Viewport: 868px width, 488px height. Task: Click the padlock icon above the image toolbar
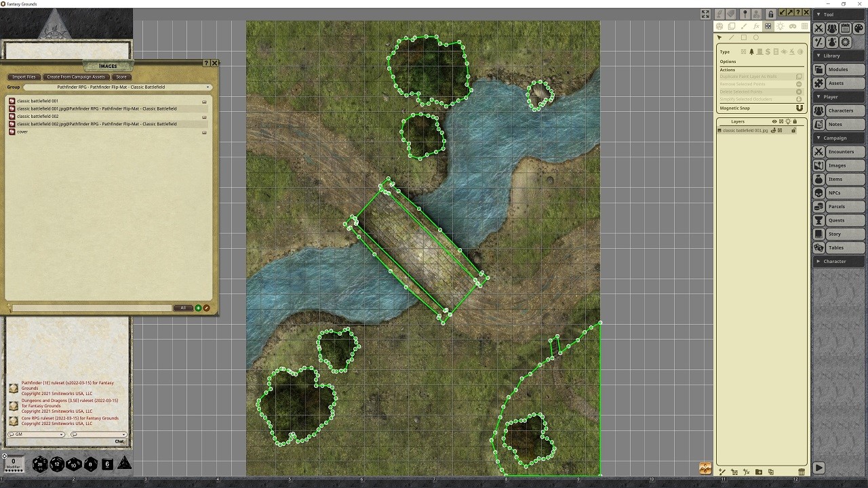pyautogui.click(x=770, y=13)
